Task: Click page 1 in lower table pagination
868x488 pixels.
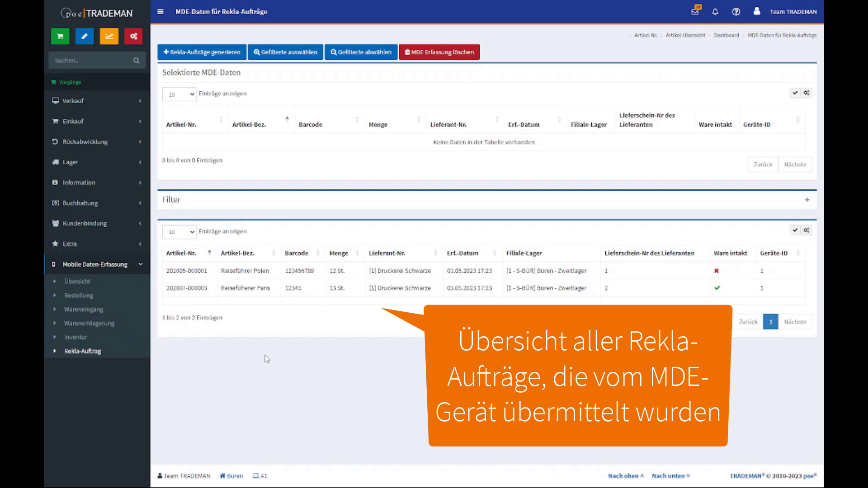Action: coord(770,322)
